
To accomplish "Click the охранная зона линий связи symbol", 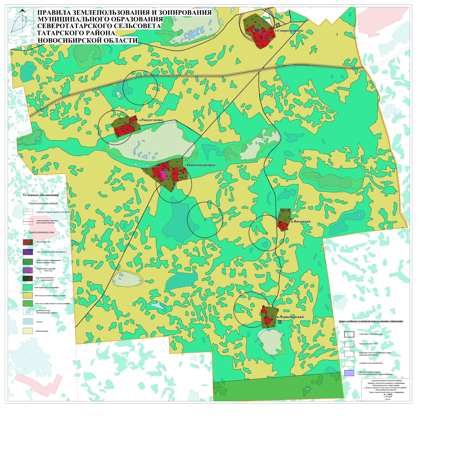I will point(349,363).
